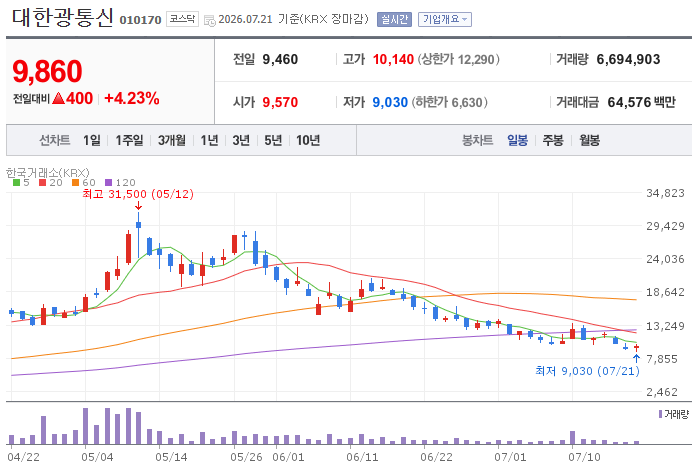
Task: Click the stock code 010170
Action: tap(140, 20)
